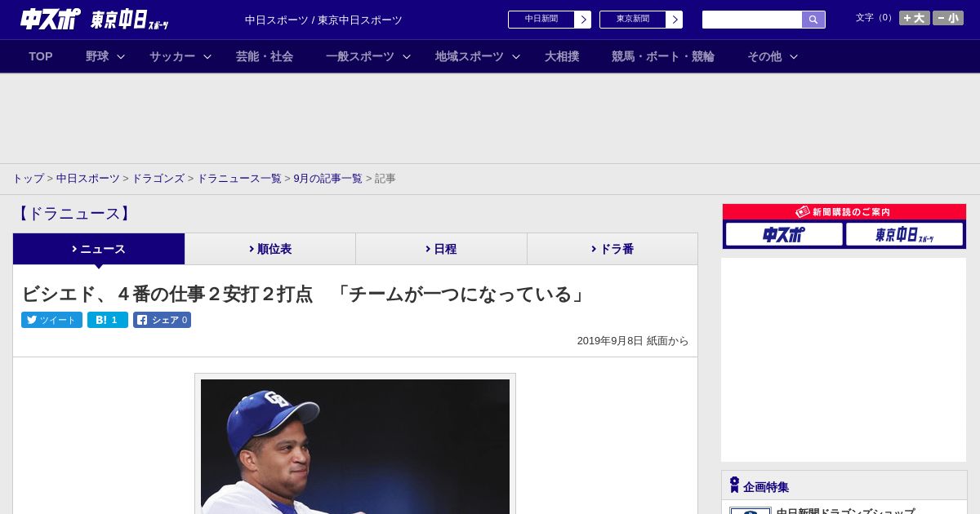Screen dimensions: 980x514
Task: Click the Hatena bookmark B! button
Action: point(108,320)
